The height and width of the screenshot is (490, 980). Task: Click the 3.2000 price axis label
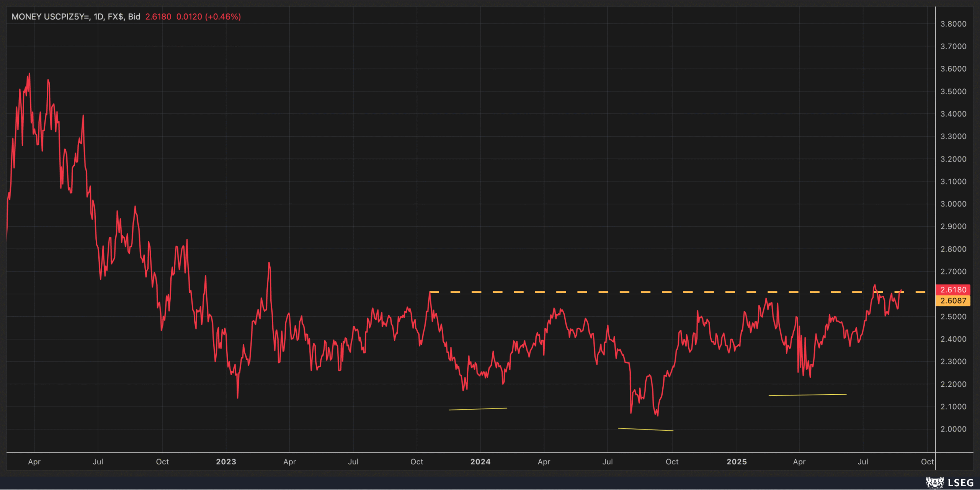pos(953,159)
